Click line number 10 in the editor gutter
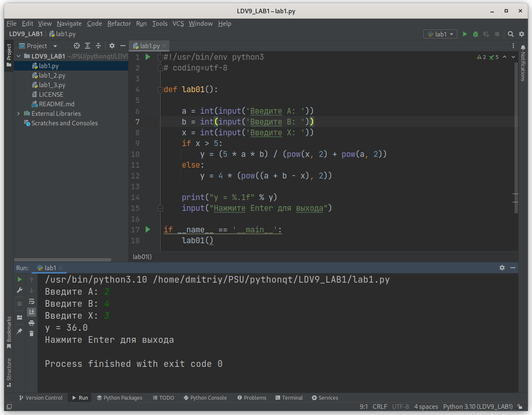This screenshot has width=532, height=415. (135, 154)
